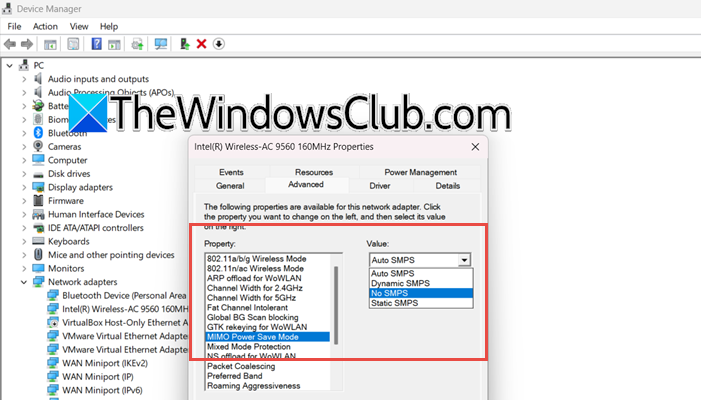Switch to the General tab
Viewport: 701px width, 400px height.
(x=230, y=185)
